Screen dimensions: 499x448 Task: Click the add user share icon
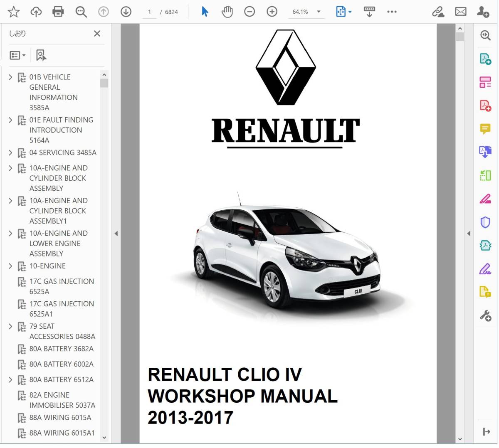coord(483,12)
